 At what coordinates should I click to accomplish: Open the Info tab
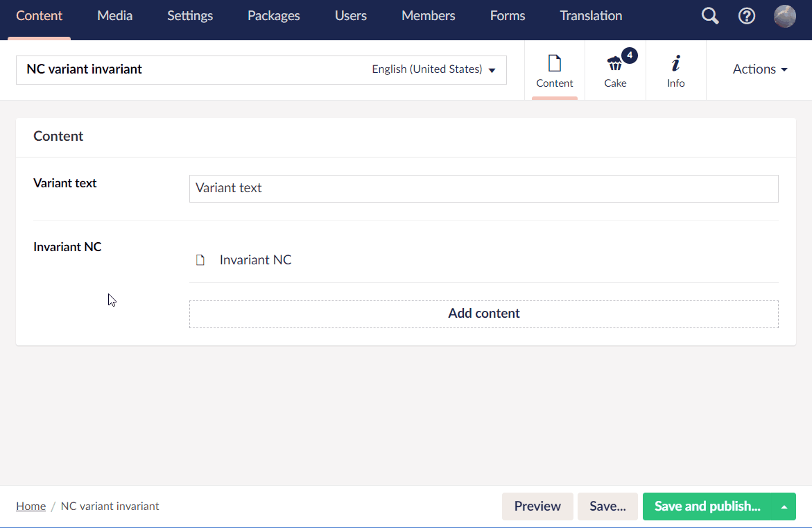pos(675,69)
